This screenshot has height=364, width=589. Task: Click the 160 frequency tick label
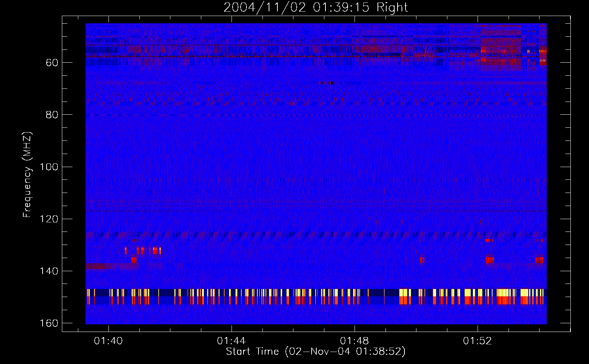point(49,323)
